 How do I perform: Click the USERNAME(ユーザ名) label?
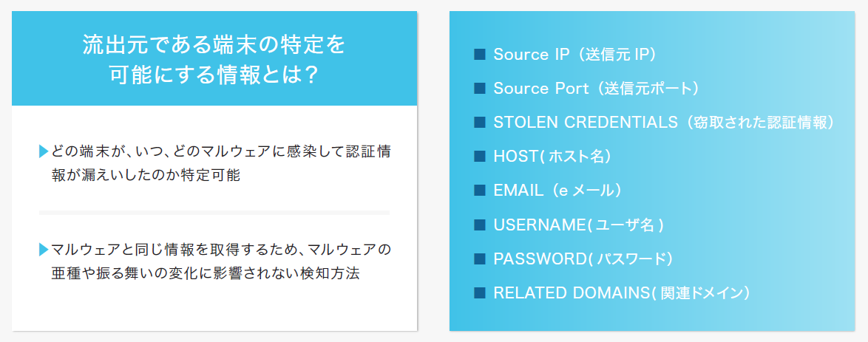pyautogui.click(x=578, y=225)
